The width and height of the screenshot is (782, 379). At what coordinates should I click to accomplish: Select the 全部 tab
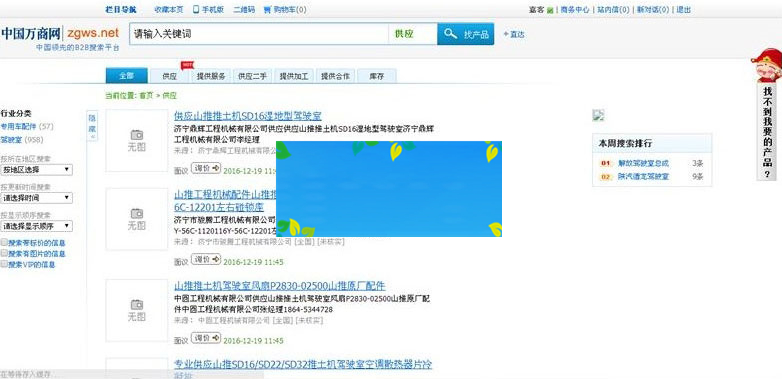[x=127, y=76]
